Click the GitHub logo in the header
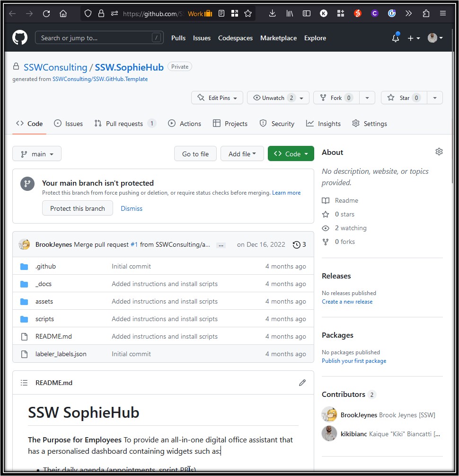Screen dimensions: 459x476 [x=20, y=38]
